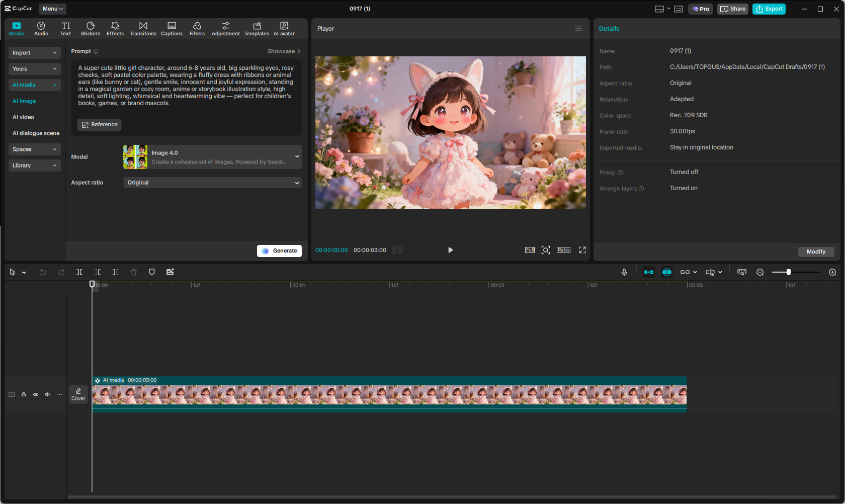
Task: Select AI video in the sidebar
Action: click(x=24, y=117)
